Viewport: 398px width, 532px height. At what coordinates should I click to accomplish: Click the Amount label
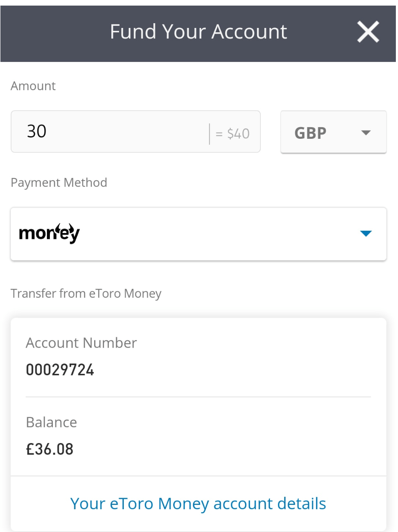click(x=33, y=86)
